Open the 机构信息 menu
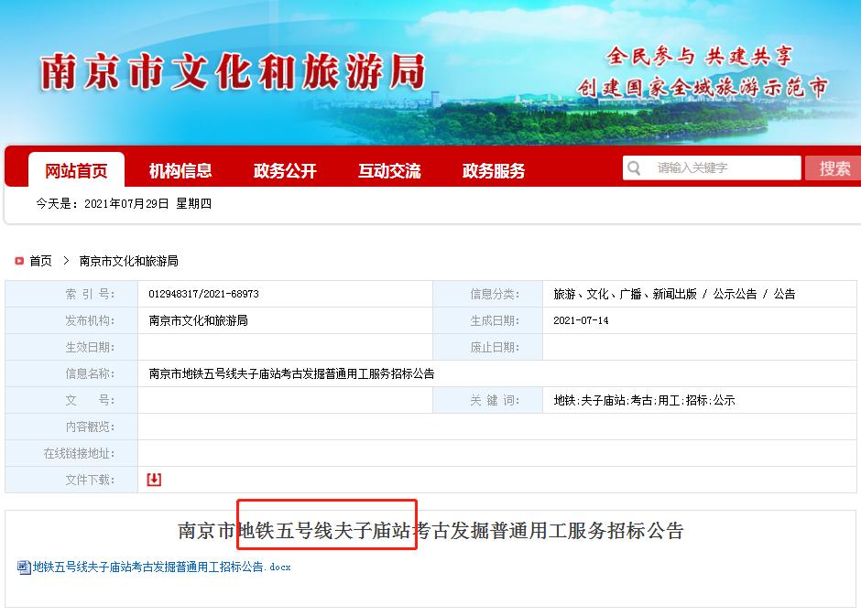The height and width of the screenshot is (616, 861). click(180, 169)
